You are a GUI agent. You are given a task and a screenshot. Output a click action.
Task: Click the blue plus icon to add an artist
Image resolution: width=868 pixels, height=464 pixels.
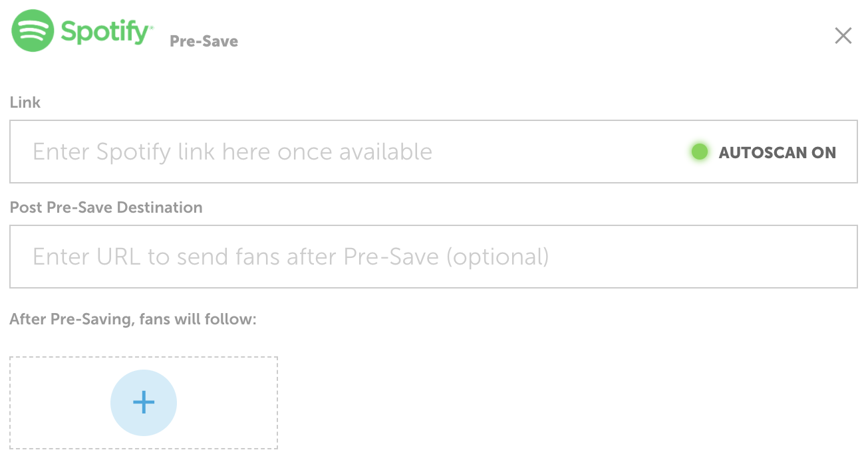144,402
